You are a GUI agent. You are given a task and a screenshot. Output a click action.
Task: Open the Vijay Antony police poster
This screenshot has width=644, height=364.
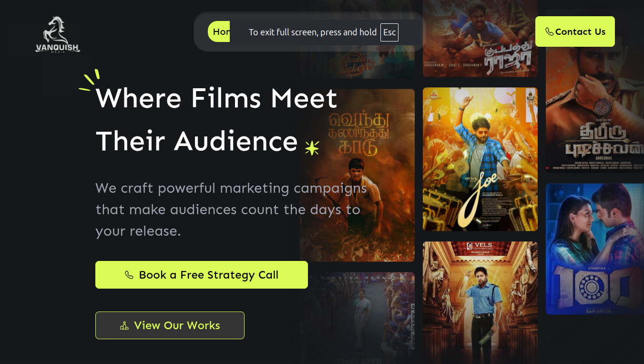coord(595,91)
